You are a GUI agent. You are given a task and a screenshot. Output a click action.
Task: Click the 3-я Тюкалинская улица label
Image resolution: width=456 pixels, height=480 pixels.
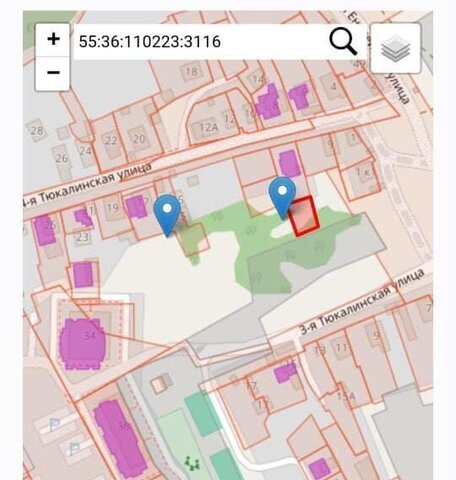pos(362,302)
